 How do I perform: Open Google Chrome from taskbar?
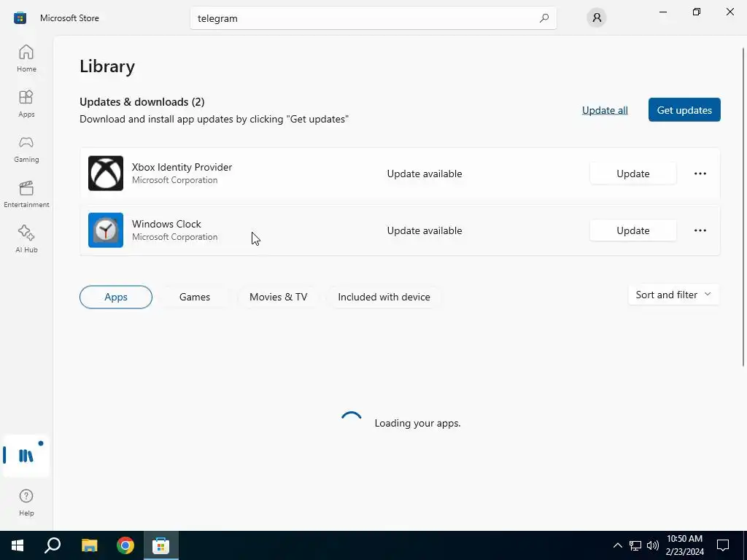click(x=125, y=545)
